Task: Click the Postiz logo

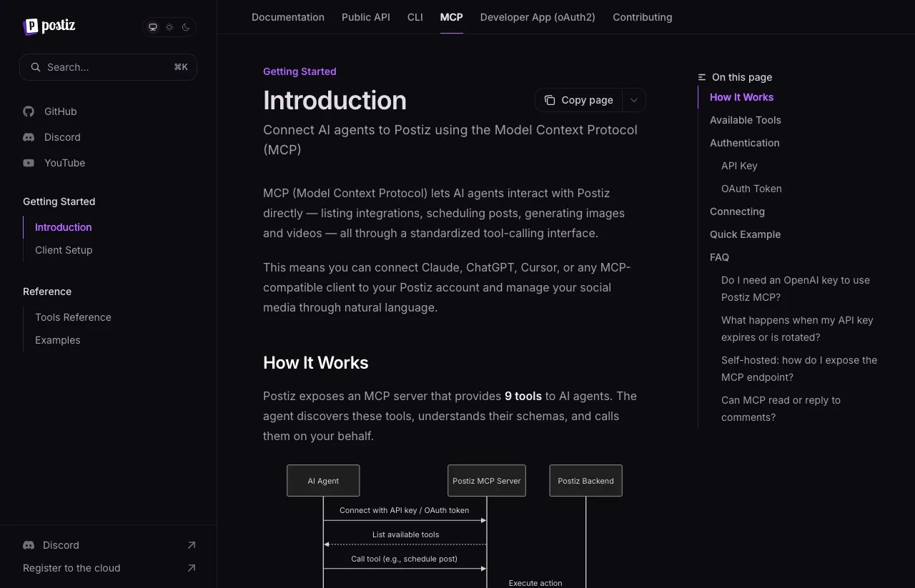Action: click(49, 26)
